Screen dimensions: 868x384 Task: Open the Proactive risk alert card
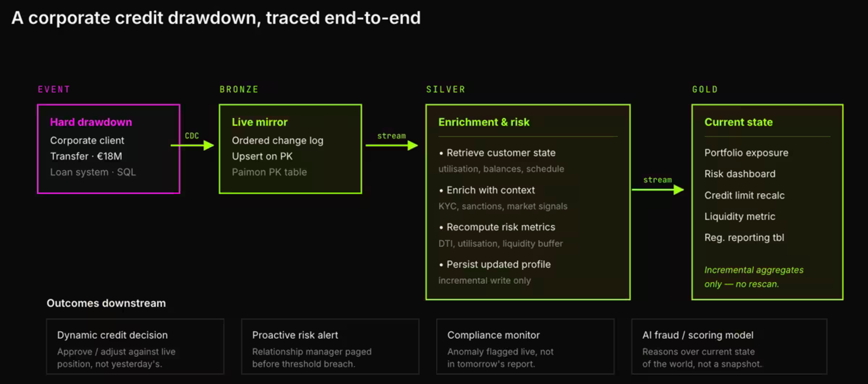[x=330, y=347]
